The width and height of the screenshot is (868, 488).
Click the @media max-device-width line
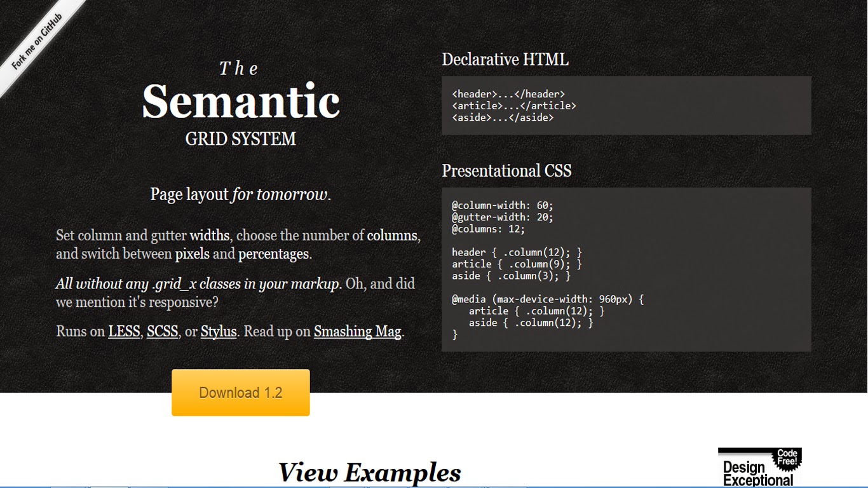[x=548, y=299]
